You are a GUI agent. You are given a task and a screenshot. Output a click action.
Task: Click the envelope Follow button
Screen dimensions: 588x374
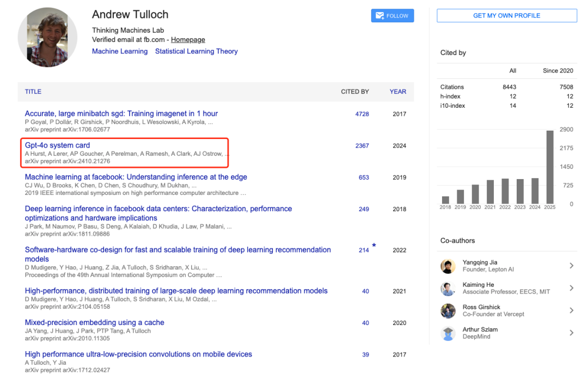[x=392, y=16]
